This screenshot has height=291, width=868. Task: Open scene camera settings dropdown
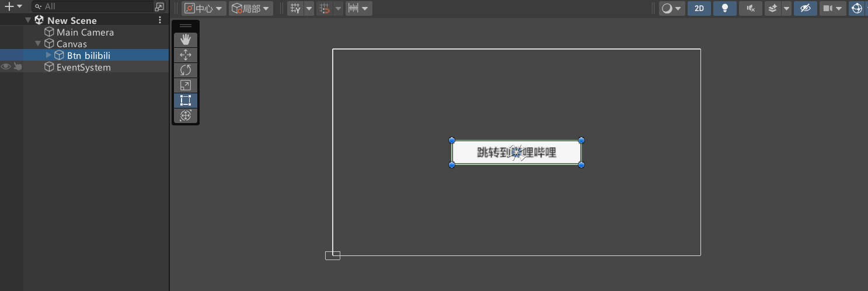pyautogui.click(x=833, y=8)
